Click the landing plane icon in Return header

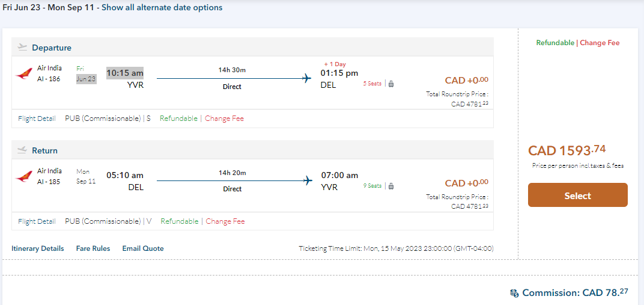point(23,150)
